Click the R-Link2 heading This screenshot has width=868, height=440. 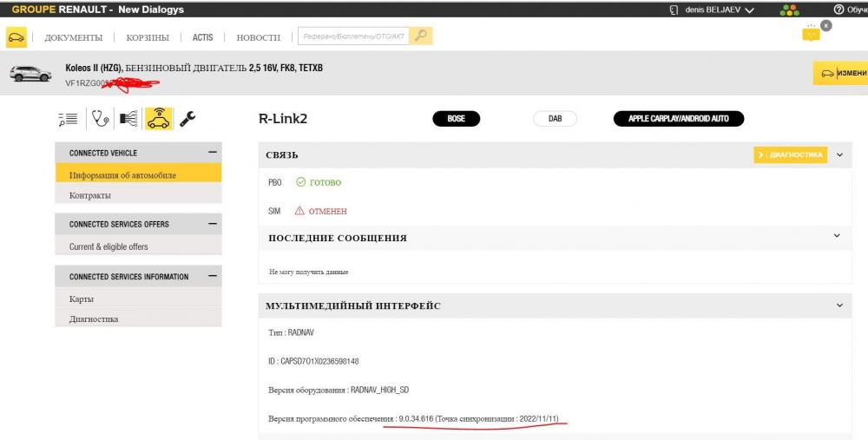283,118
